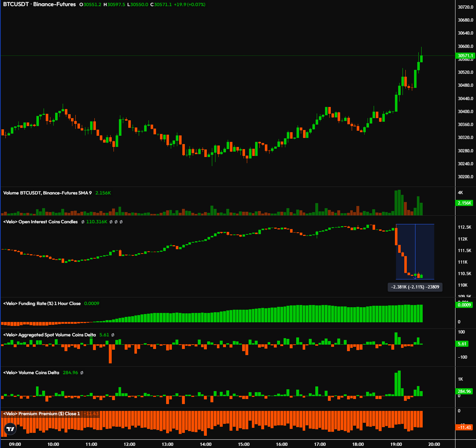
Task: Click the 19:00 mark on the time axis
Action: (396, 444)
